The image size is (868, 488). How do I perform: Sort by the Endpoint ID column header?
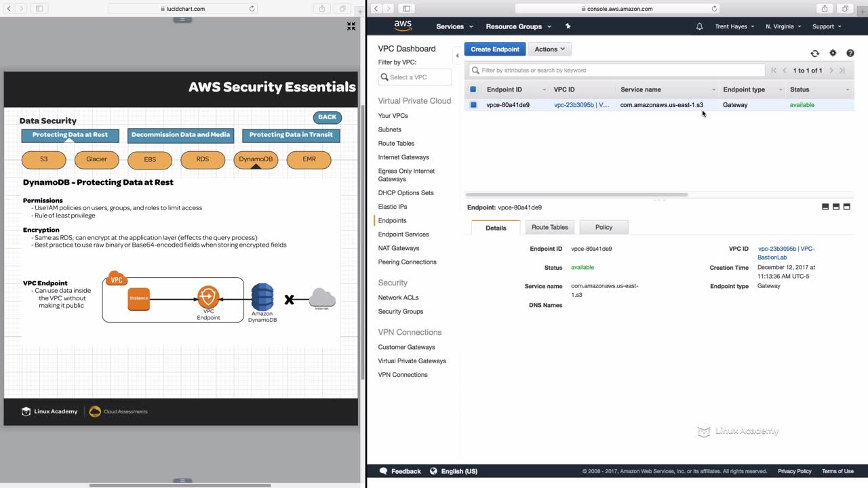[x=515, y=89]
